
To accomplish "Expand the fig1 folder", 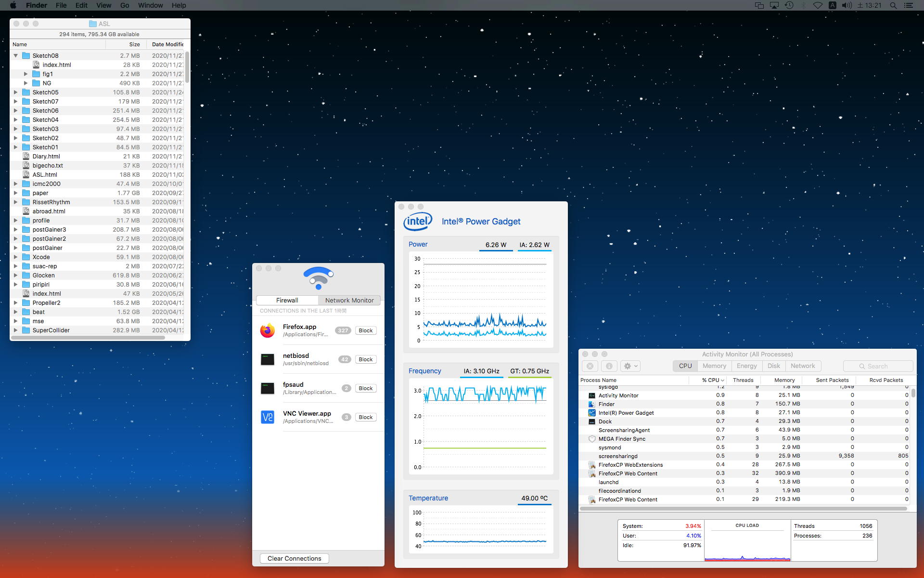I will [26, 74].
